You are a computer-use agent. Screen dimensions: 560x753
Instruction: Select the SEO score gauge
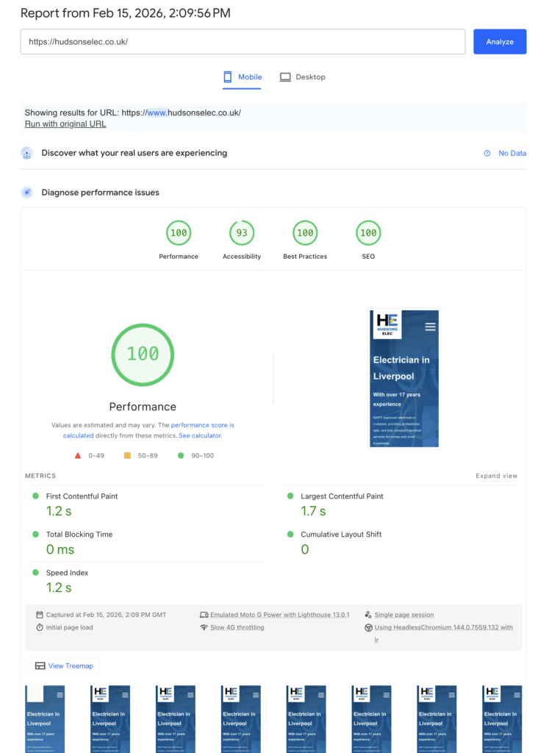(x=368, y=233)
